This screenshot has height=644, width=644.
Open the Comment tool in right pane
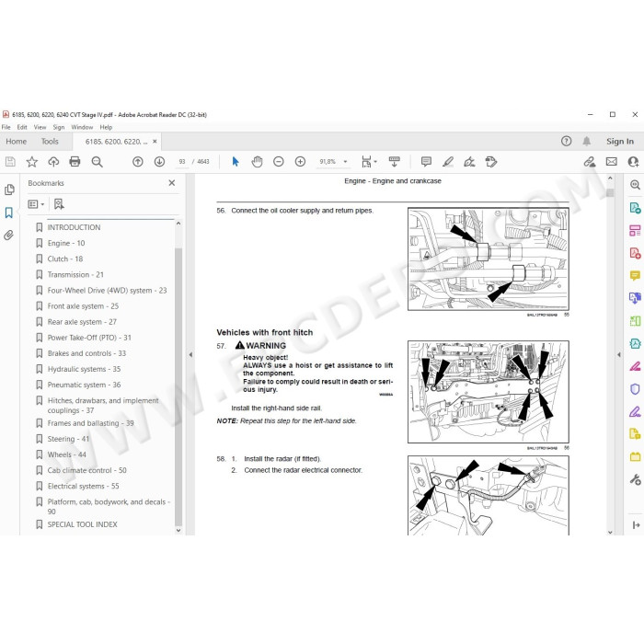(x=635, y=276)
